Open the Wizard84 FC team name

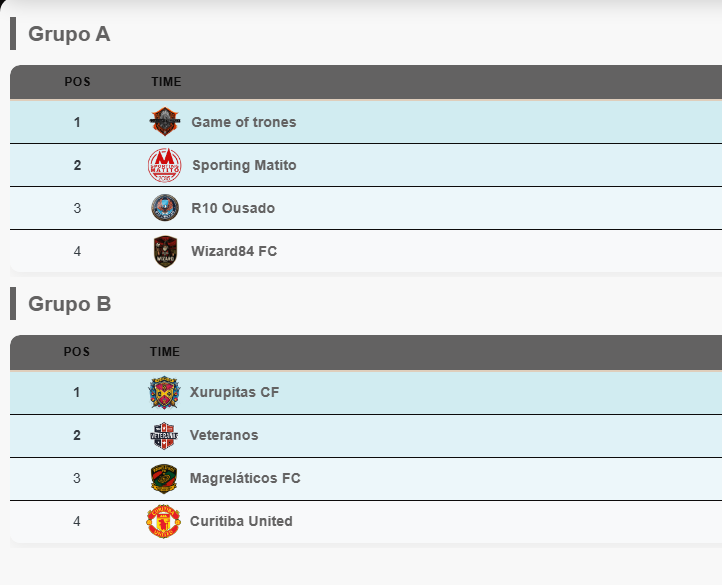tap(234, 251)
